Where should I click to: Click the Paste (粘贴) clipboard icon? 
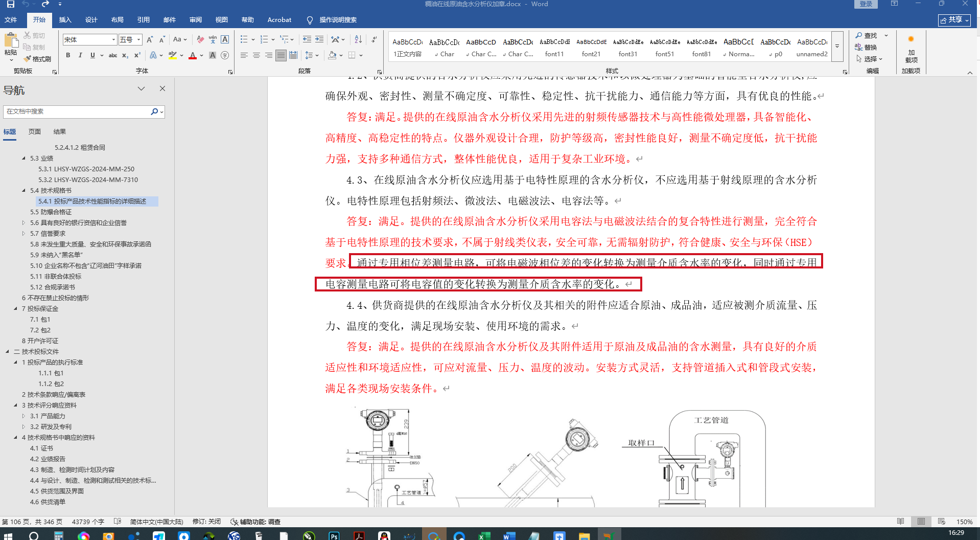11,40
